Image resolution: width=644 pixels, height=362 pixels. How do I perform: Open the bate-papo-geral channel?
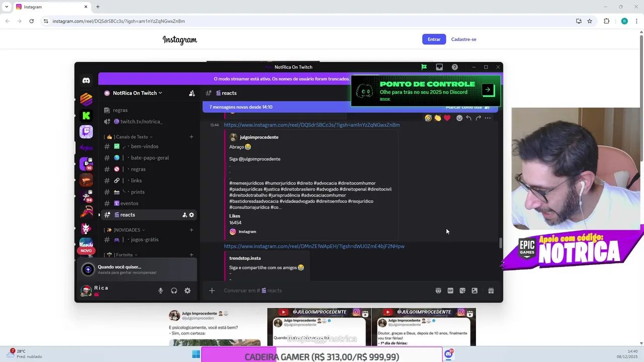point(149,158)
